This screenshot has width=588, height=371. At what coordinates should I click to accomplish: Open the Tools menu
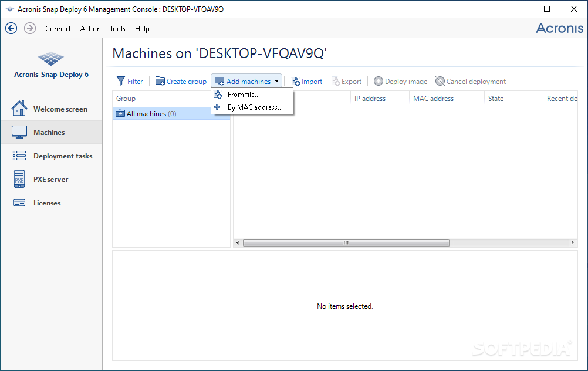pyautogui.click(x=117, y=29)
